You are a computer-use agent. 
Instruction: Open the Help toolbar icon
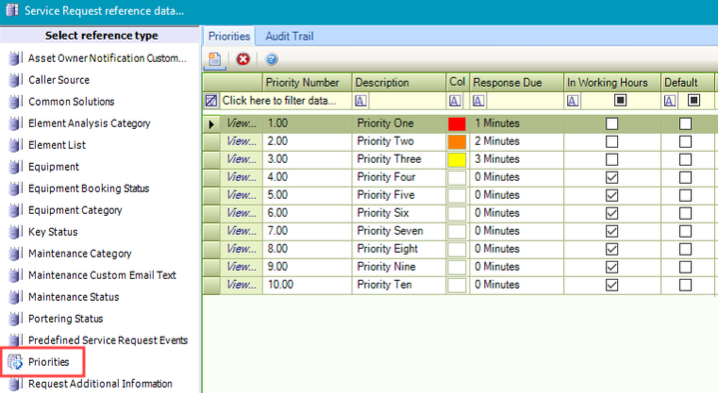[271, 59]
